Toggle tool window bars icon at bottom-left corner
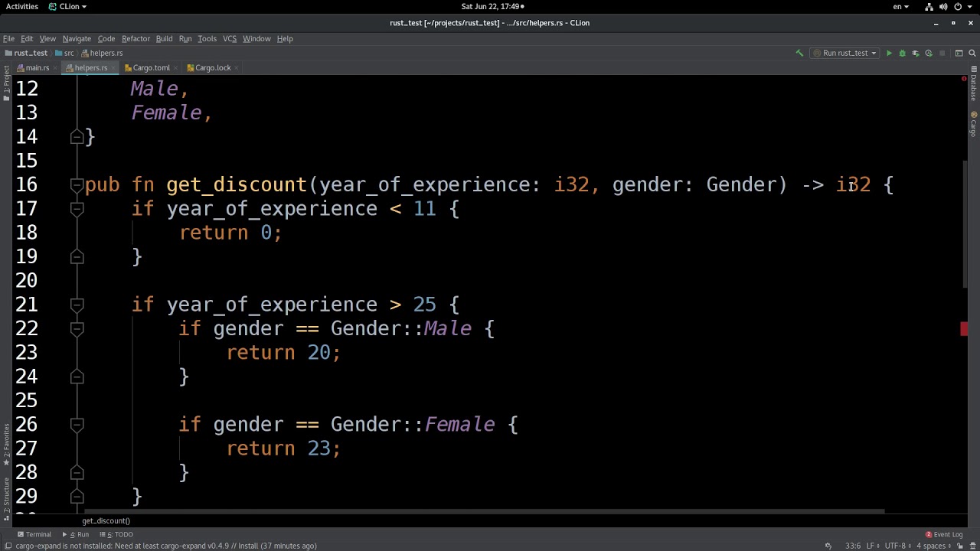The height and width of the screenshot is (551, 980). pyautogui.click(x=7, y=546)
